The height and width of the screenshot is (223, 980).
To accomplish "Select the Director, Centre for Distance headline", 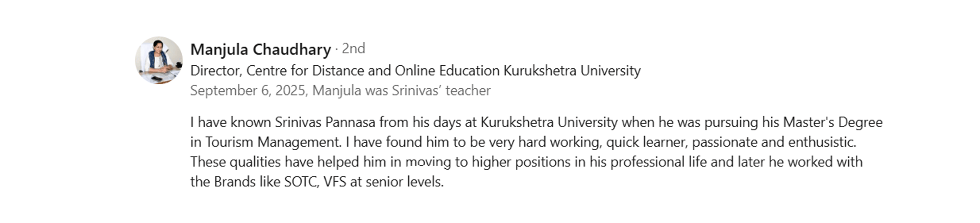I will (415, 70).
